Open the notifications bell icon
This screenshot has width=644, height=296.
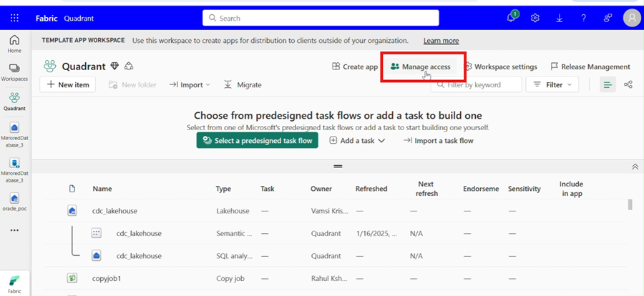tap(512, 18)
